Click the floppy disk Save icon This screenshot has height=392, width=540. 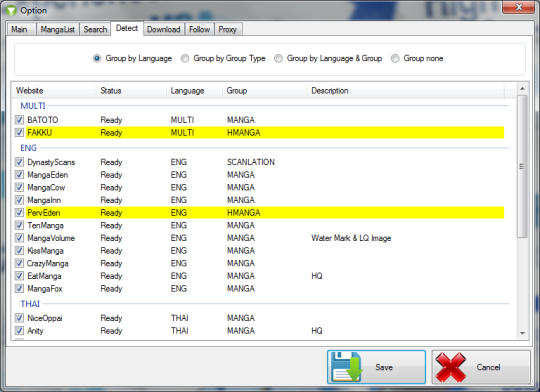pyautogui.click(x=346, y=367)
